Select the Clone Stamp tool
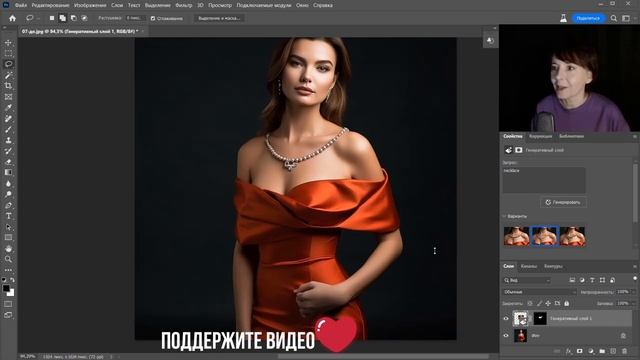 tap(8, 140)
